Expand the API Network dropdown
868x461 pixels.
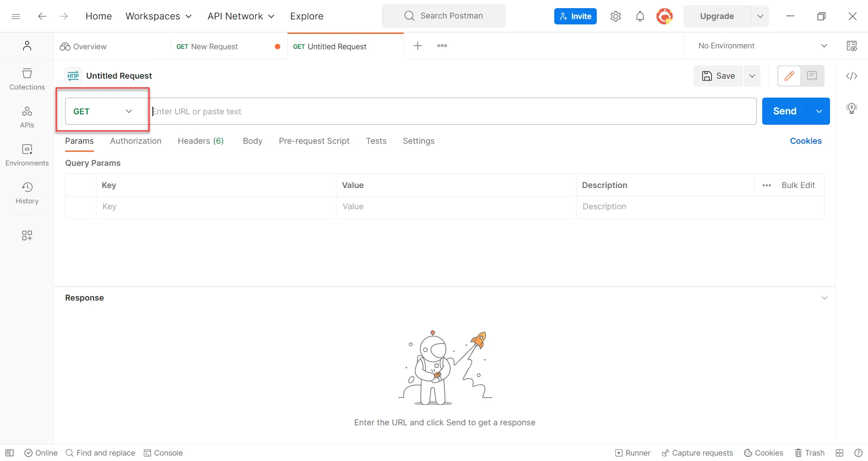click(x=241, y=16)
